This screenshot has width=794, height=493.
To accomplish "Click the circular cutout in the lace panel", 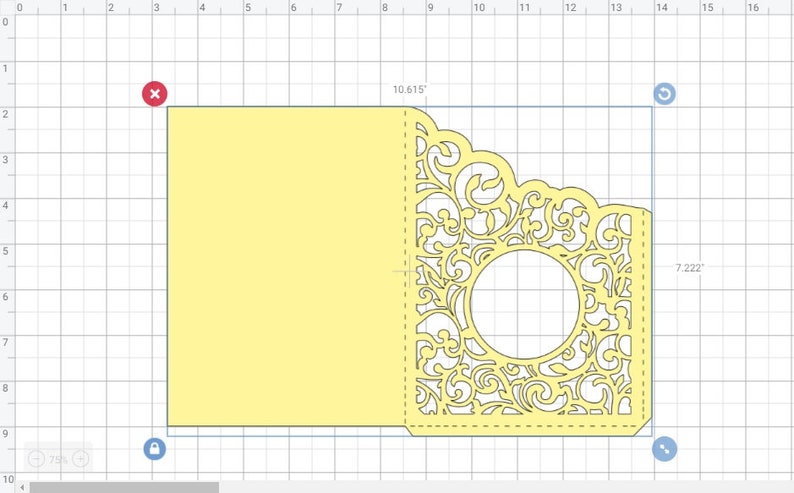I will 525,304.
